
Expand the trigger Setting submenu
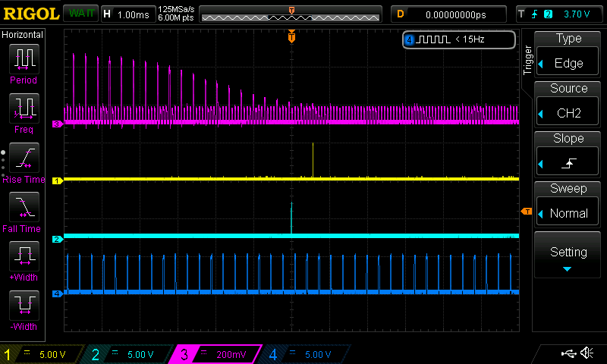pyautogui.click(x=568, y=256)
